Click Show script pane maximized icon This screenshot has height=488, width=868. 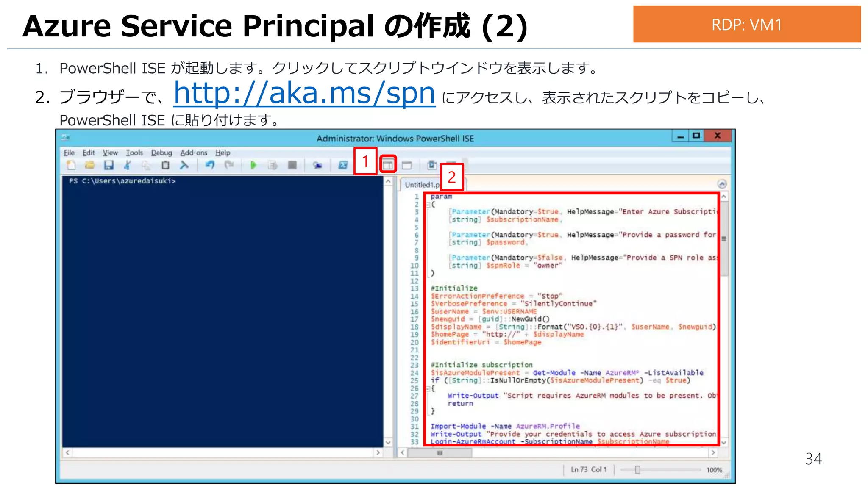(x=407, y=165)
